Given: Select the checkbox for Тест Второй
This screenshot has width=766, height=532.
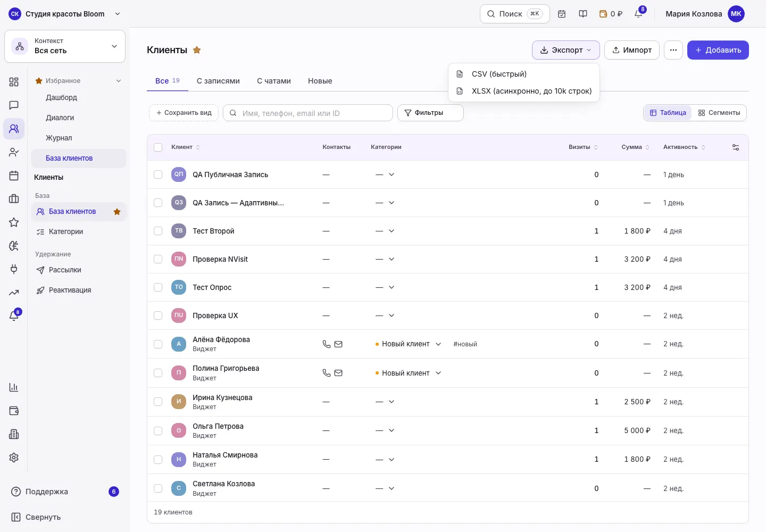Looking at the screenshot, I should point(158,231).
